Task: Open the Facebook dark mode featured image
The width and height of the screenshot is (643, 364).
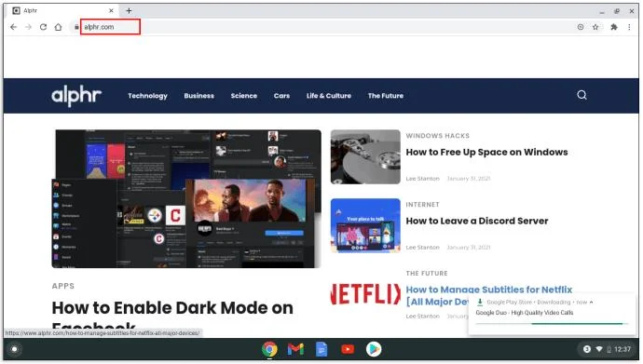Action: click(x=186, y=199)
